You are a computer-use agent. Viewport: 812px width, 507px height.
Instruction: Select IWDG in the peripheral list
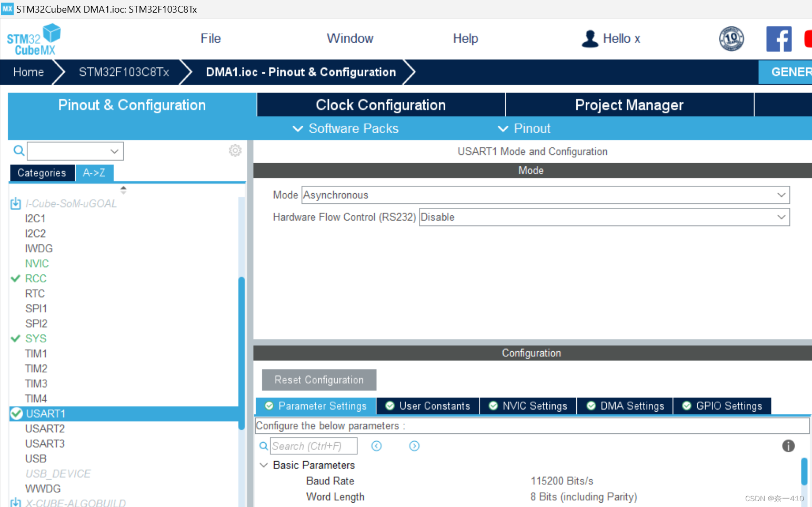pos(39,248)
